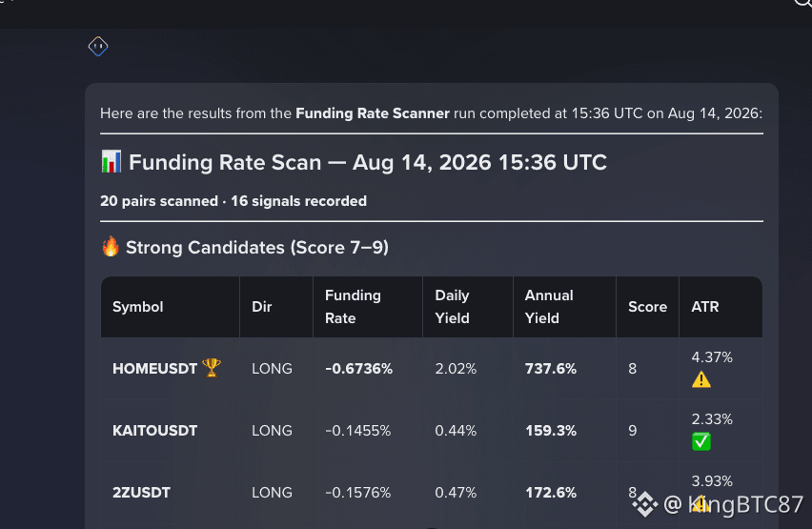Open the HOMEUSDT symbol row
Image resolution: width=812 pixels, height=529 pixels.
coord(432,368)
